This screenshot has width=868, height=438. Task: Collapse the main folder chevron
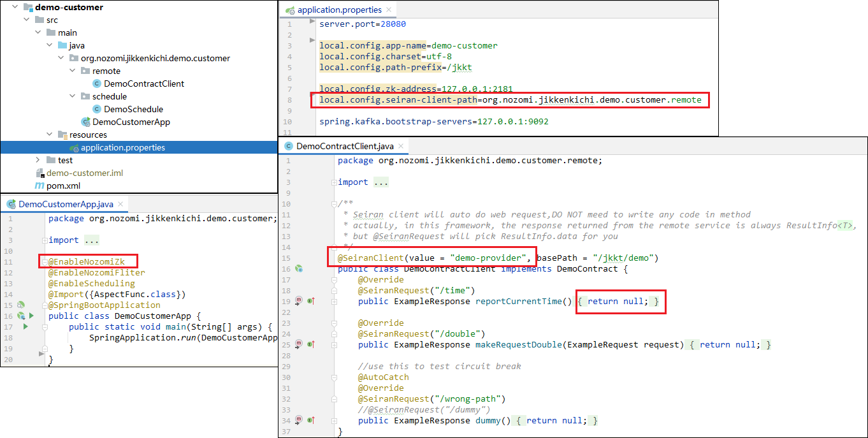click(38, 33)
